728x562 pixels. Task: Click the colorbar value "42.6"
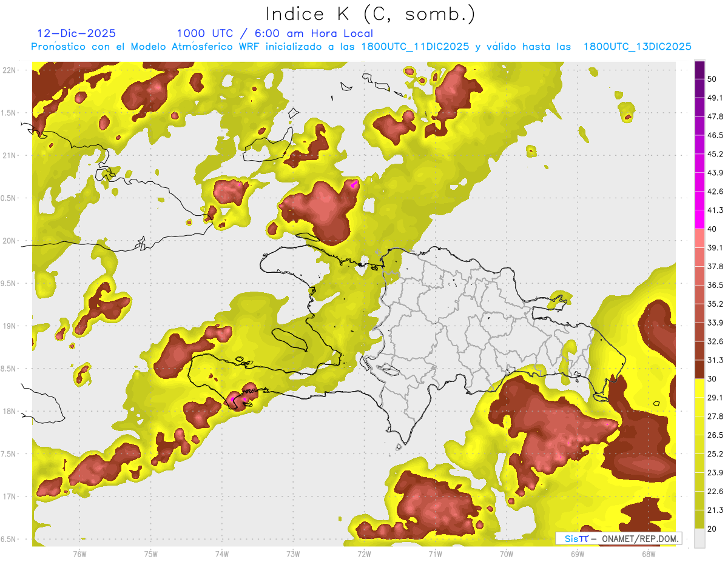tap(715, 192)
